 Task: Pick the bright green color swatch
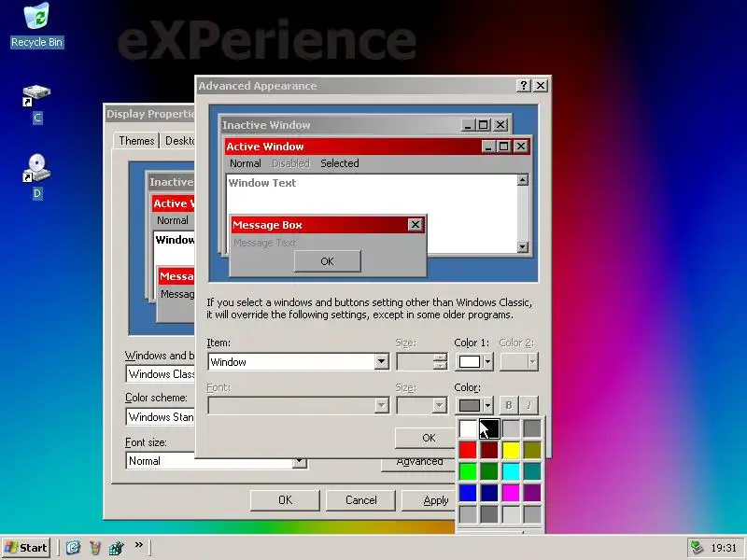tap(468, 471)
